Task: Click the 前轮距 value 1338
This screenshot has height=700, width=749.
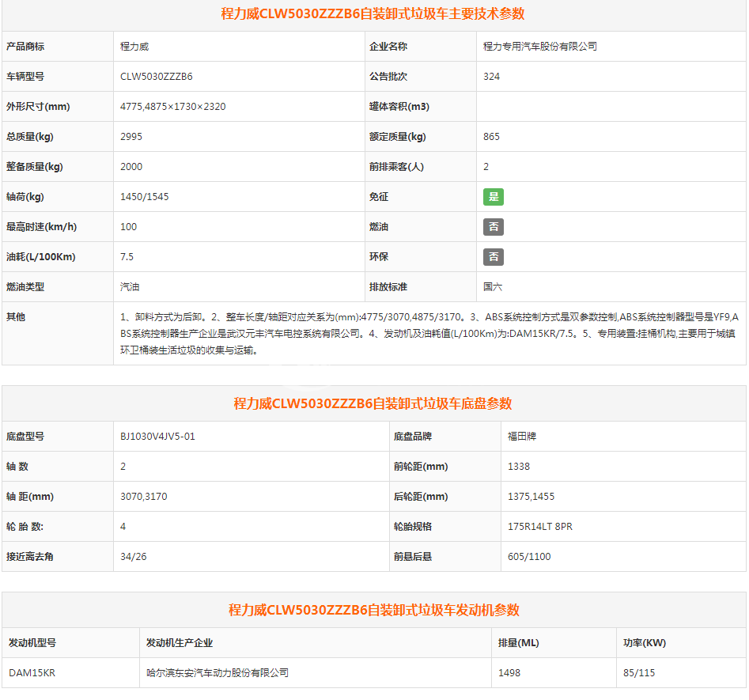Action: (518, 467)
